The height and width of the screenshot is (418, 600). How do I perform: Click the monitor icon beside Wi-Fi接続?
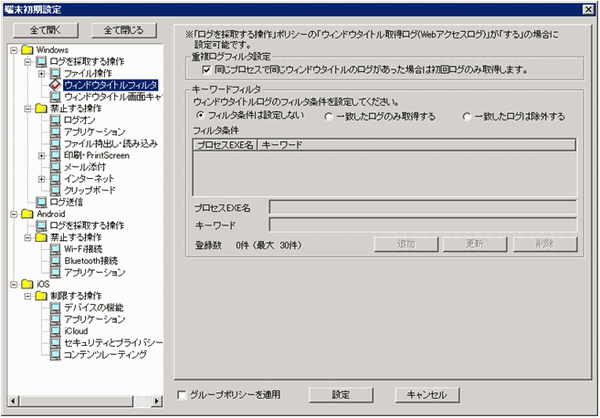[55, 249]
